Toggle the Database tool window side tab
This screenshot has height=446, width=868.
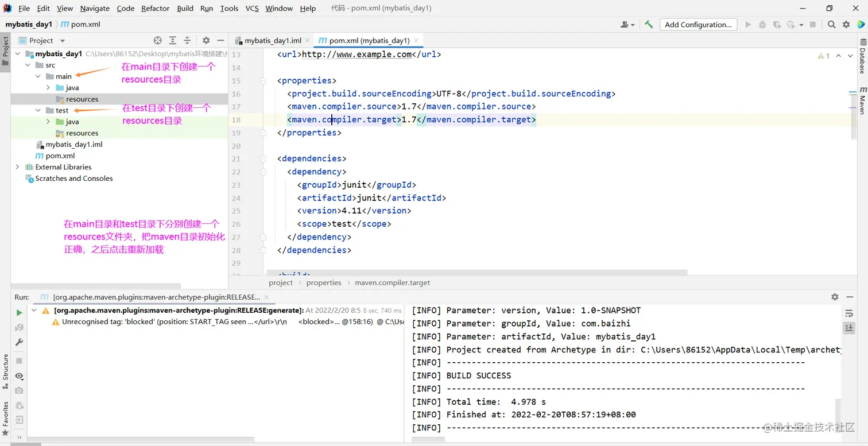click(862, 57)
